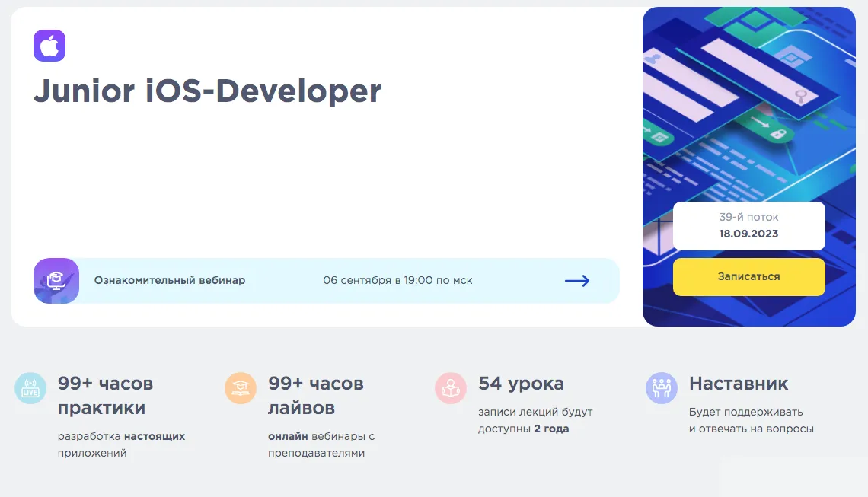The width and height of the screenshot is (868, 497).
Task: Click the purple mentor group icon
Action: (661, 388)
